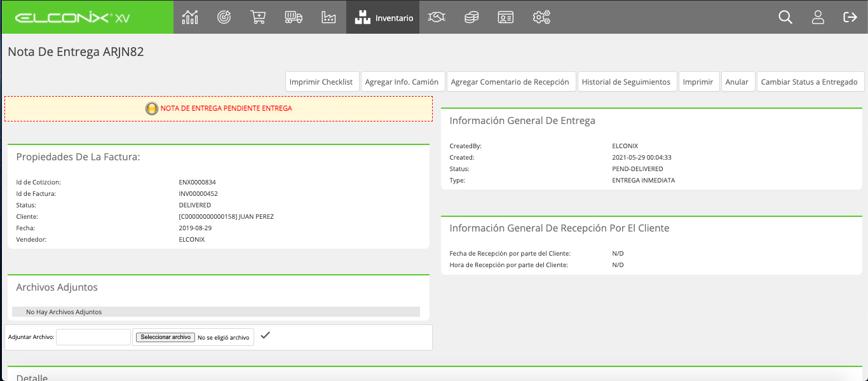The image size is (868, 381).
Task: Select the Inventario tab
Action: (x=383, y=17)
